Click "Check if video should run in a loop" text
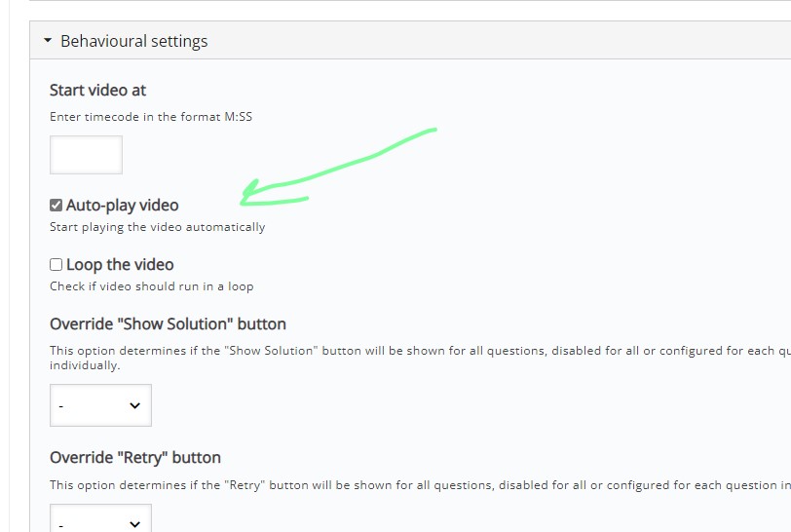This screenshot has height=532, width=791. click(151, 286)
